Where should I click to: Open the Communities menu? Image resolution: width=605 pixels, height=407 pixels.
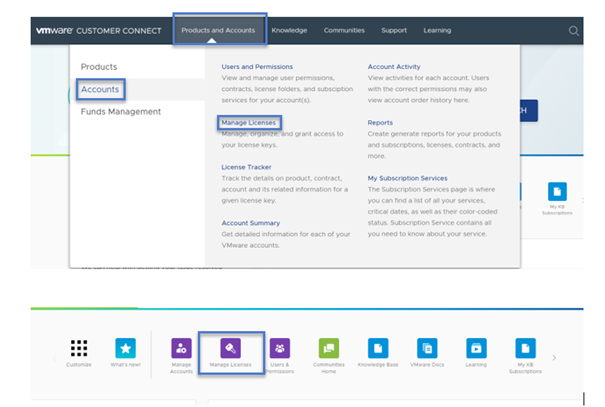pyautogui.click(x=344, y=30)
